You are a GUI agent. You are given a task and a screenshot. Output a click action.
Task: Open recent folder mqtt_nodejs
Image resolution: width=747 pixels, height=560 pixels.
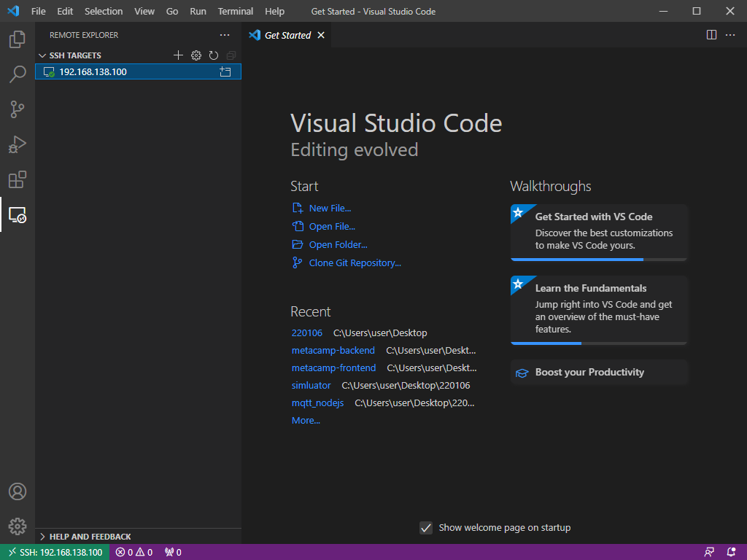click(317, 402)
